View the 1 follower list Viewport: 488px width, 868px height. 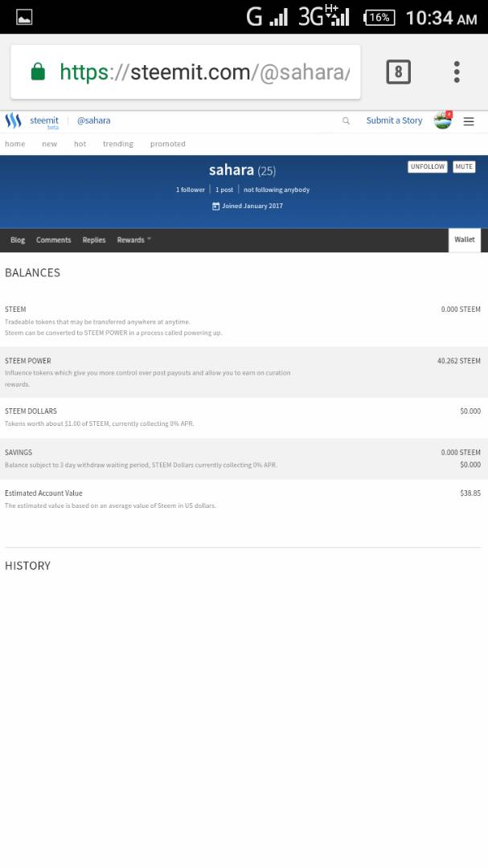click(x=190, y=190)
